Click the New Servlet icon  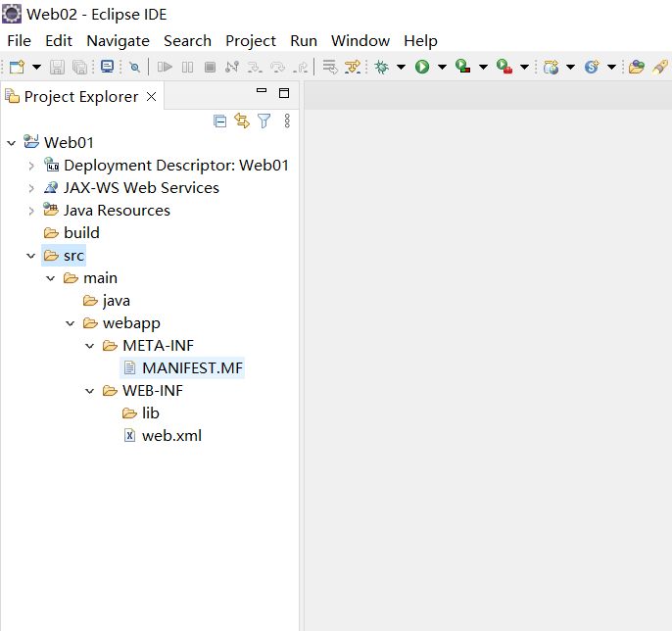point(592,67)
